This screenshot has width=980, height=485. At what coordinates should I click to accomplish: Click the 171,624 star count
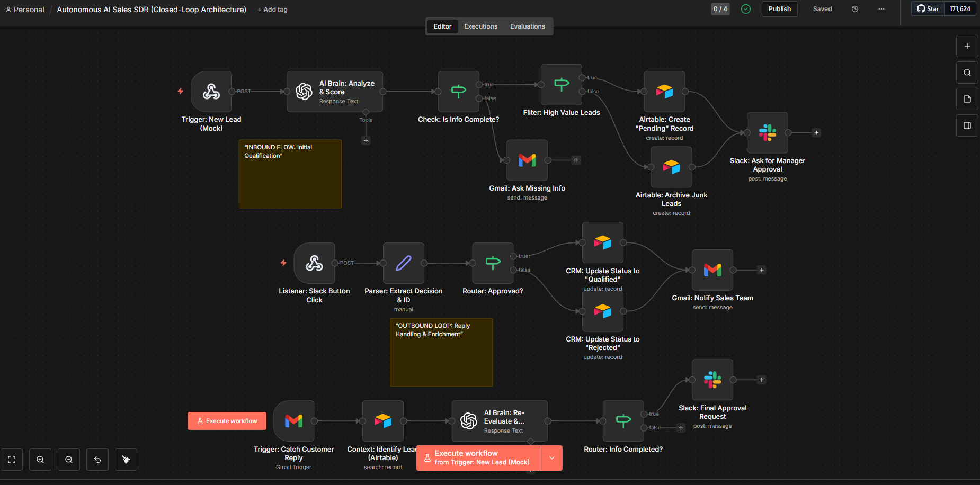(x=960, y=9)
